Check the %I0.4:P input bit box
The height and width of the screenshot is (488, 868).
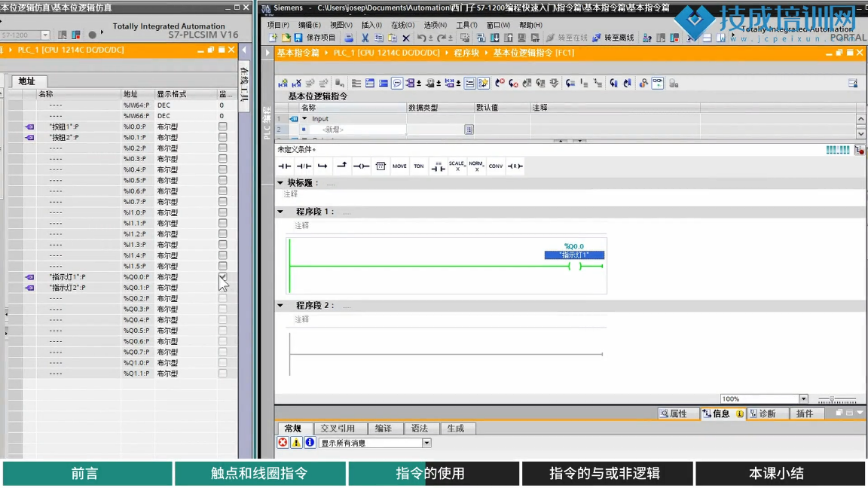[222, 169]
